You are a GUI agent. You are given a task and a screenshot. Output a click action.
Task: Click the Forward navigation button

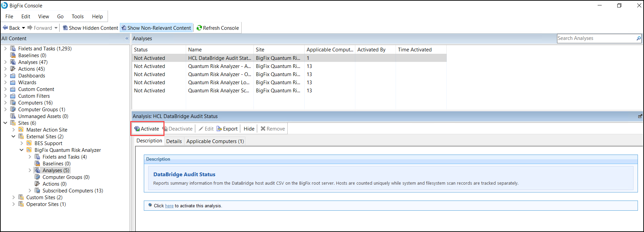point(40,28)
